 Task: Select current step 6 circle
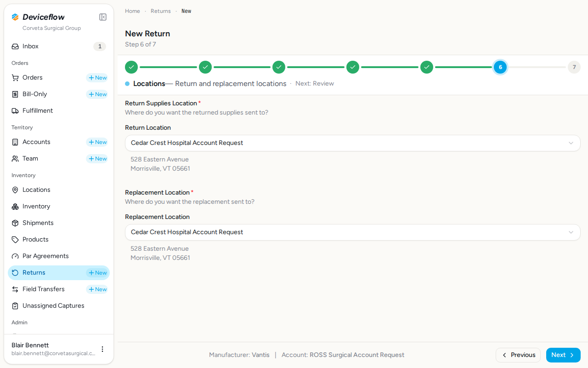[500, 67]
